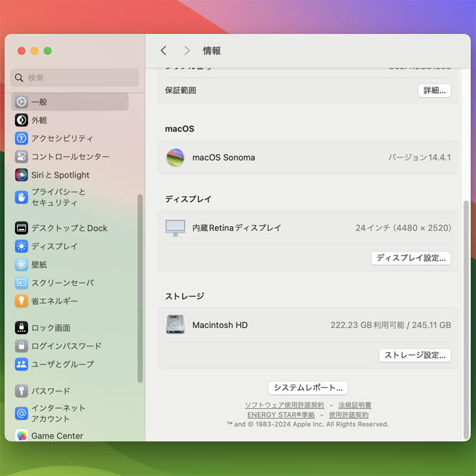Open システムレポート... button
This screenshot has height=476, width=476.
point(308,388)
